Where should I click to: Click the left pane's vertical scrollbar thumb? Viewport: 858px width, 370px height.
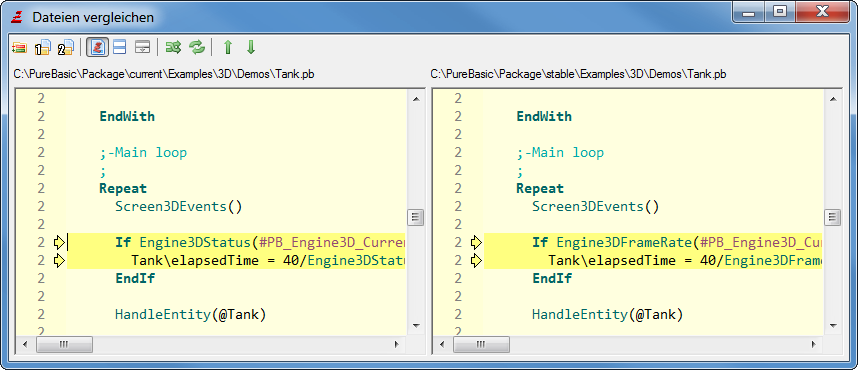[415, 217]
